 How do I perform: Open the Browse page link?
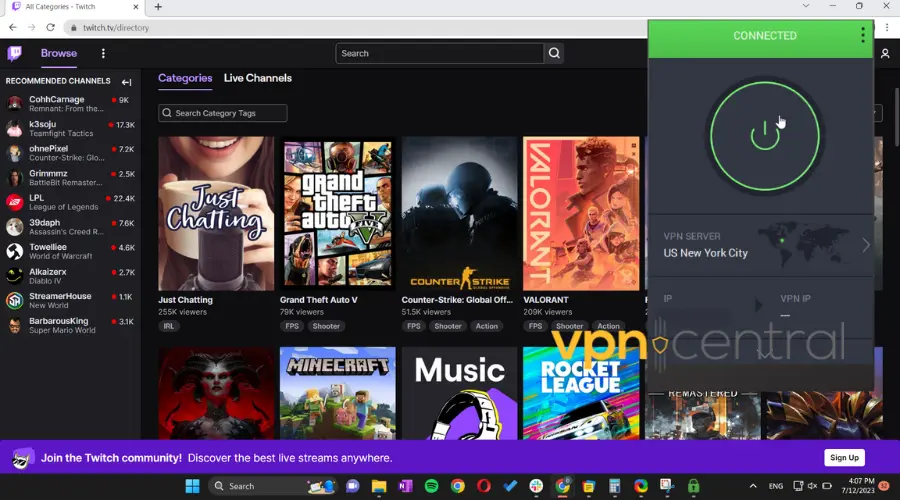pos(59,53)
